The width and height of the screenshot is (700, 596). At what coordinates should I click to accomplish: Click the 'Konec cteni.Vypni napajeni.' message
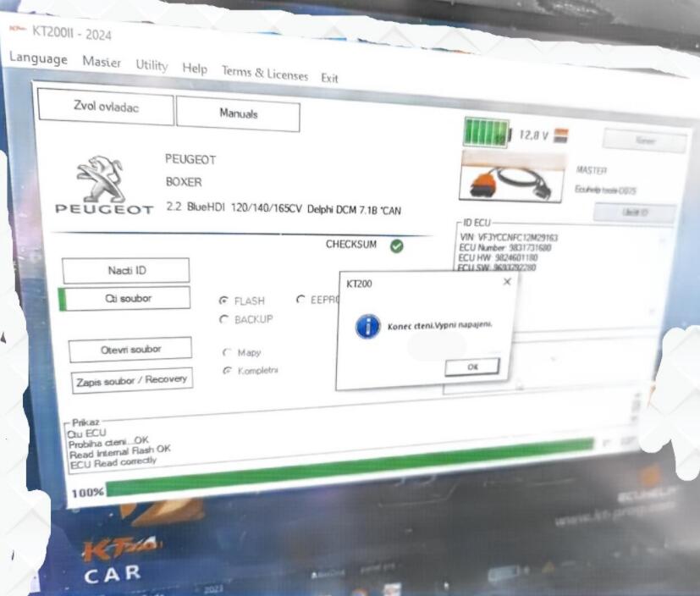[440, 325]
